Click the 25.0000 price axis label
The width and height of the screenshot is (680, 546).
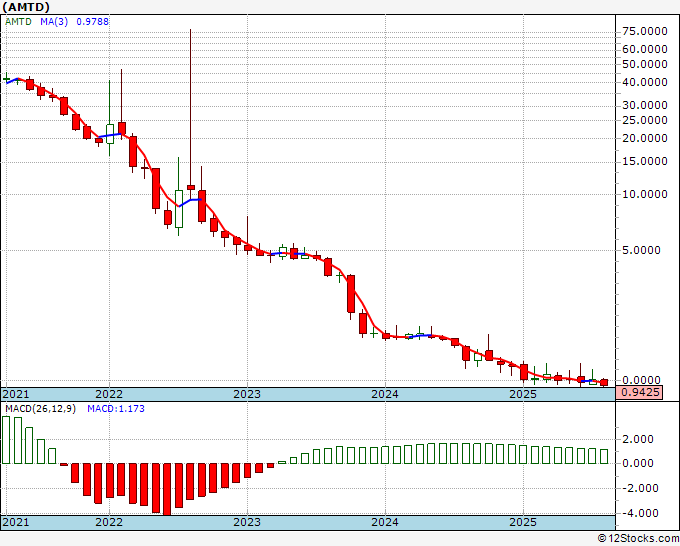[x=644, y=120]
